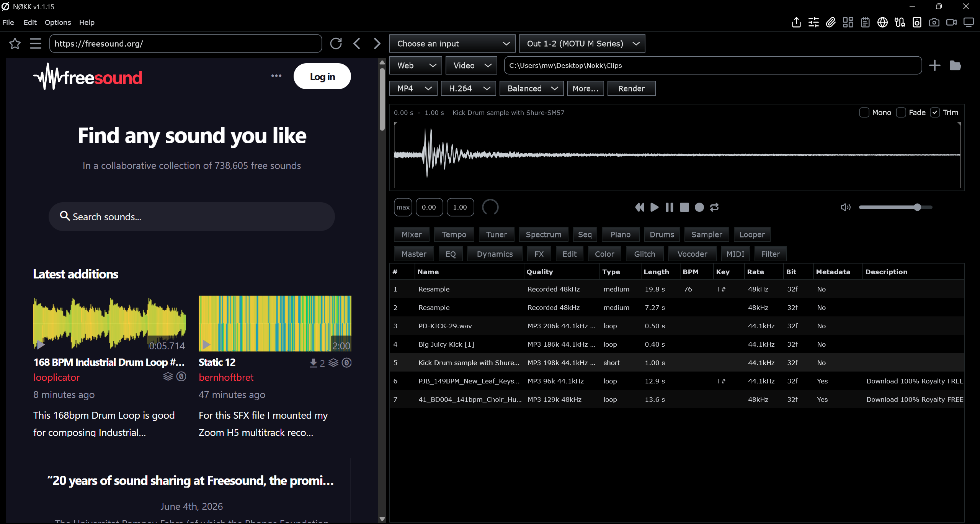
Task: Click the Render button
Action: [631, 88]
